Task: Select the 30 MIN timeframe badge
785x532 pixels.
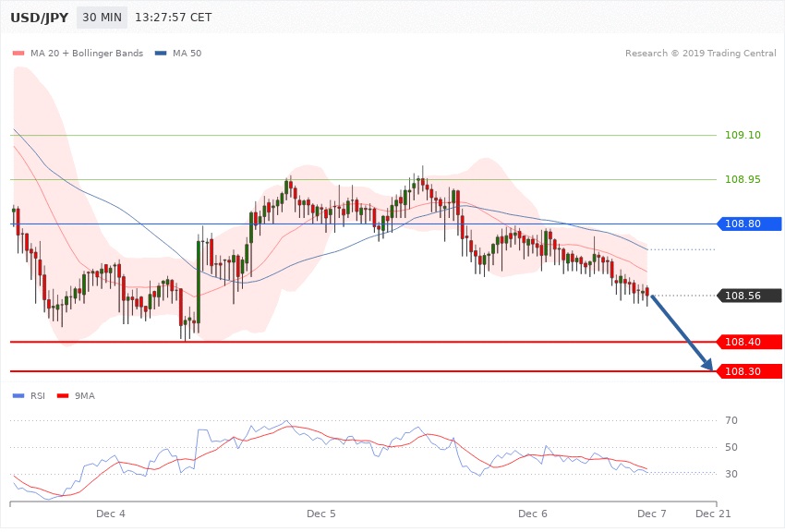Action: click(x=103, y=18)
